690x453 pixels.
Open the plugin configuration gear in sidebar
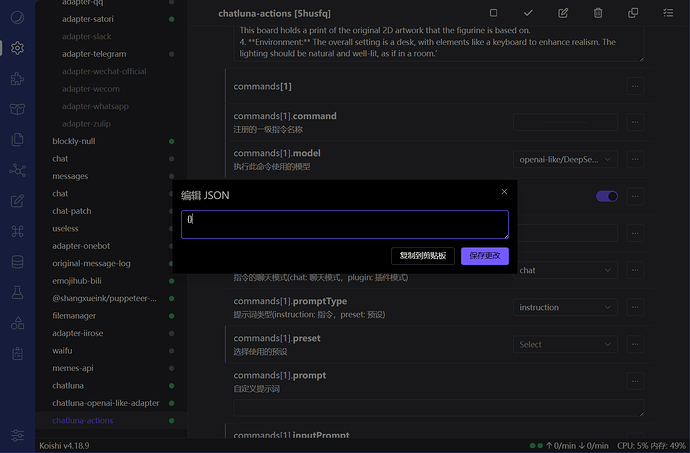pyautogui.click(x=17, y=47)
